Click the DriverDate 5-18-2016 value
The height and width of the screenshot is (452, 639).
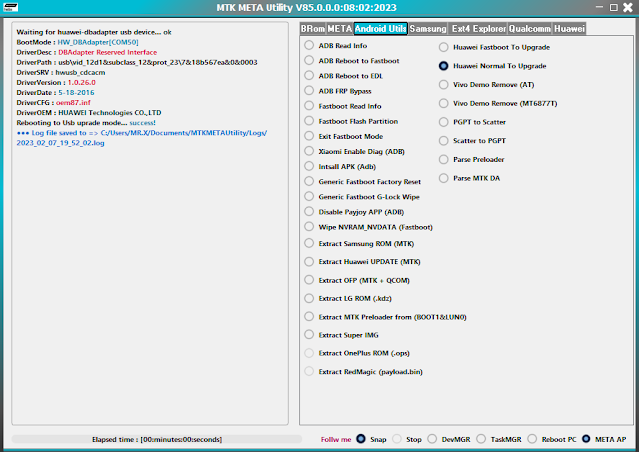point(76,93)
